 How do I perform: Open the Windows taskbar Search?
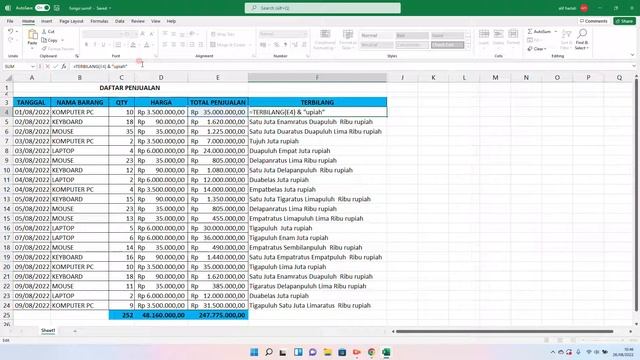tap(269, 352)
